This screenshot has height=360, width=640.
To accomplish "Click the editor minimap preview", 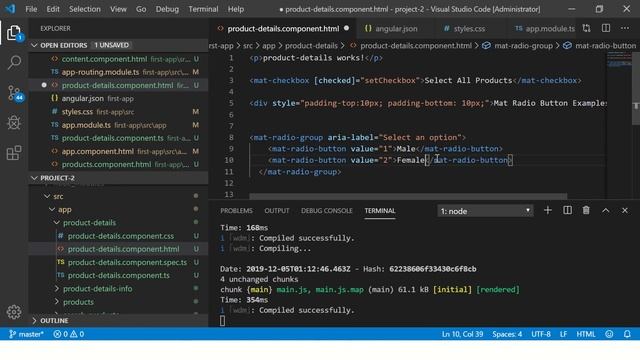I will tap(619, 61).
